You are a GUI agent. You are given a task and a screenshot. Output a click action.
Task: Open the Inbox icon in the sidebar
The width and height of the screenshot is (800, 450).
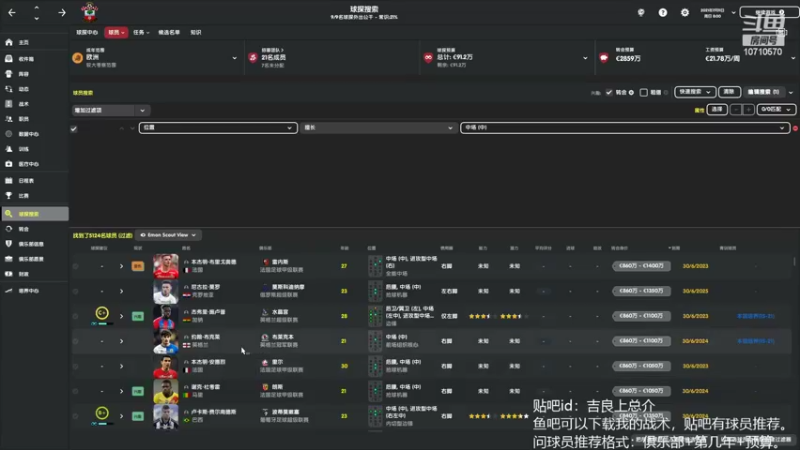9,59
